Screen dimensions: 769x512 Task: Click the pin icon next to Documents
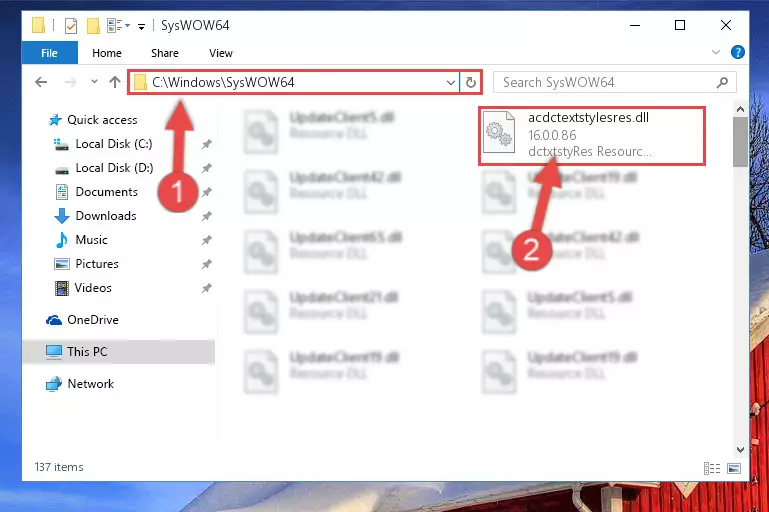pyautogui.click(x=206, y=192)
